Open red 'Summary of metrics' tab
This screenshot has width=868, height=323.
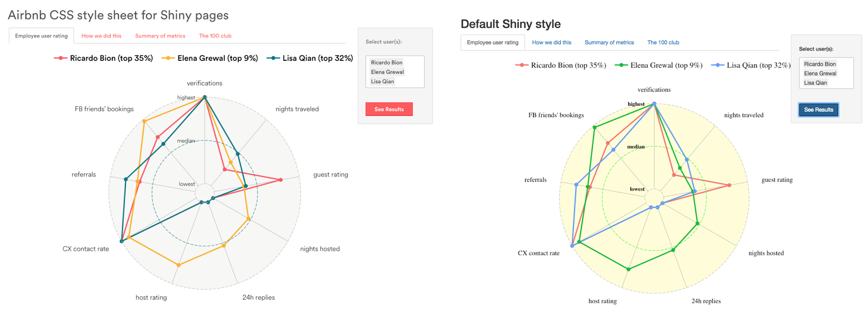(160, 36)
